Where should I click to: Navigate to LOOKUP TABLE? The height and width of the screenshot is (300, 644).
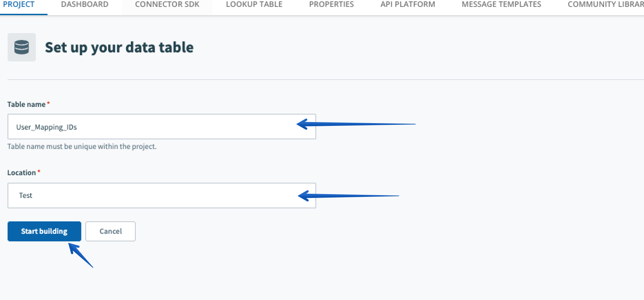[253, 4]
